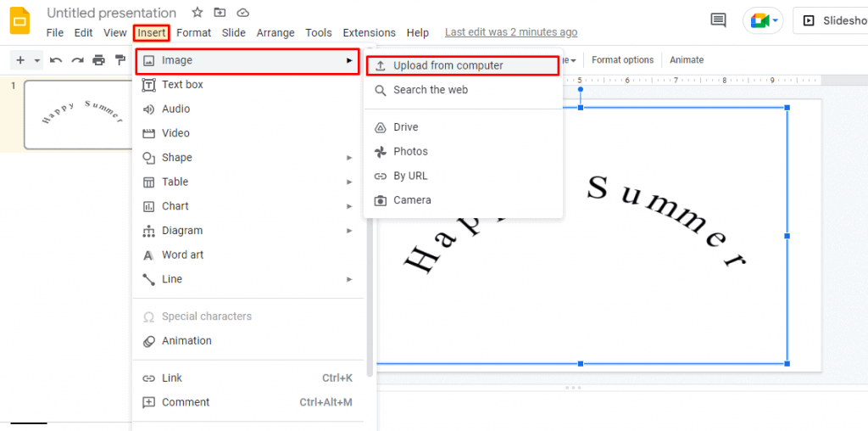Click the undo arrow icon
This screenshot has height=431, width=868.
point(56,60)
